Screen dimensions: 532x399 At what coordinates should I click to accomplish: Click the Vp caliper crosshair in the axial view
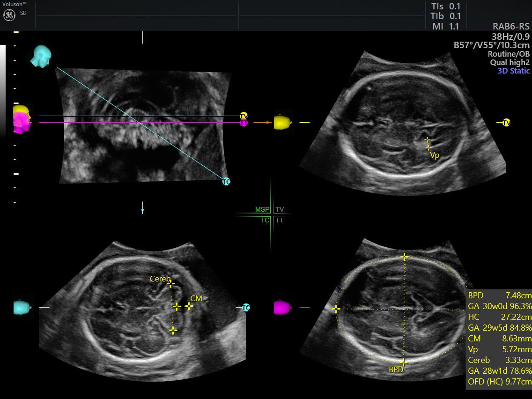point(427,139)
